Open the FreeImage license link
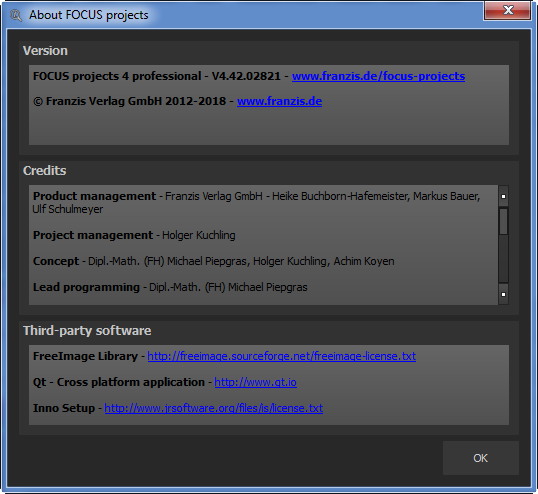 282,356
